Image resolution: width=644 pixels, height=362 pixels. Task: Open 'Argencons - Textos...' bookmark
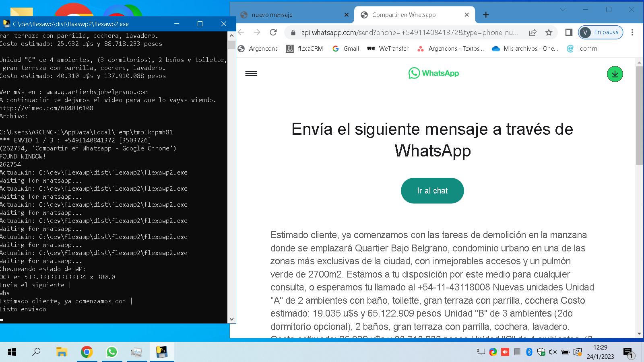click(450, 49)
